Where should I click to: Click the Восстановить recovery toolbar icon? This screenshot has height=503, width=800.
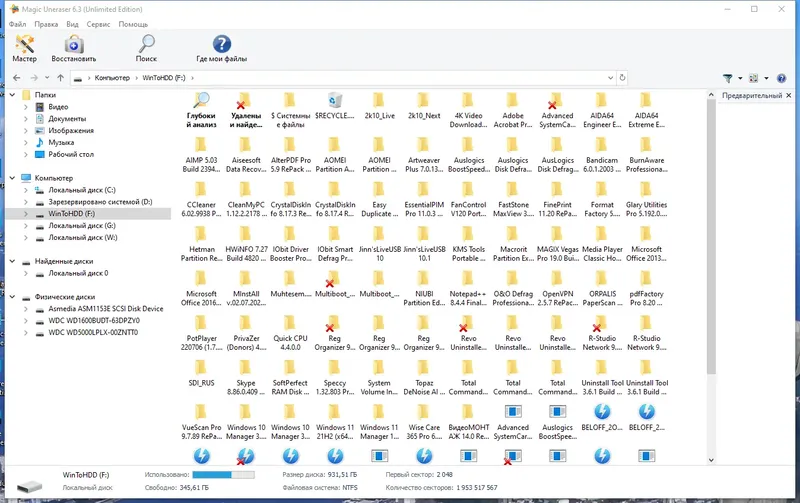[x=73, y=48]
